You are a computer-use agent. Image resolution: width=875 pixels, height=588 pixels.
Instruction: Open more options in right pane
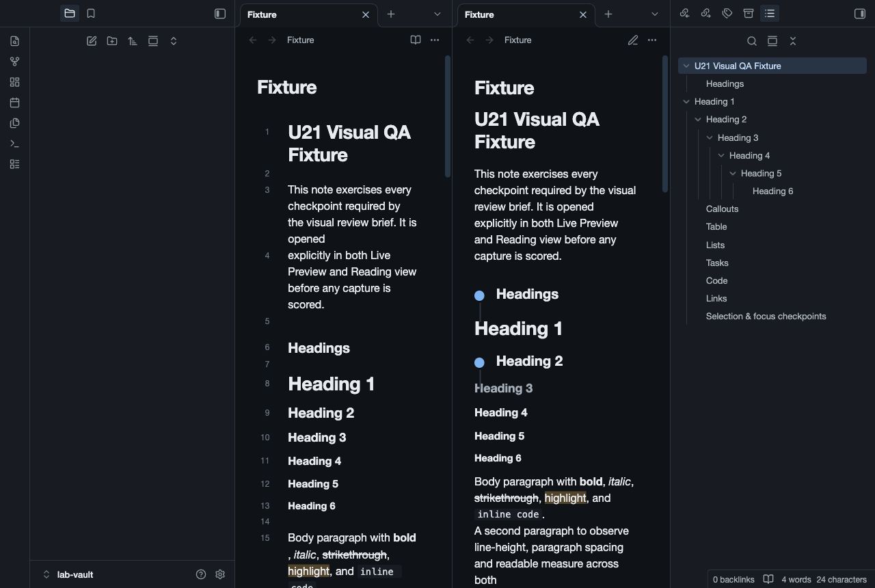pyautogui.click(x=652, y=40)
